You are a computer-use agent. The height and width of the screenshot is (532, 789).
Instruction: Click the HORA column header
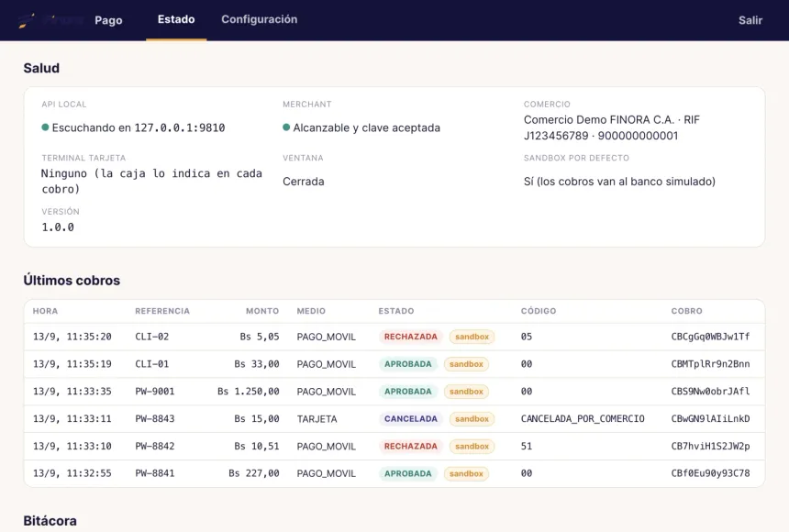(45, 311)
